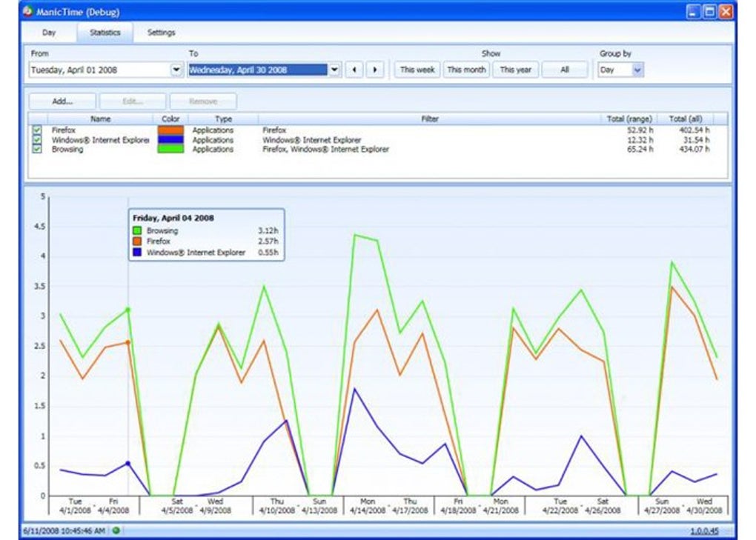This screenshot has height=540, width=756.
Task: Click the Wed 4/30/2008 axis label
Action: 704,506
